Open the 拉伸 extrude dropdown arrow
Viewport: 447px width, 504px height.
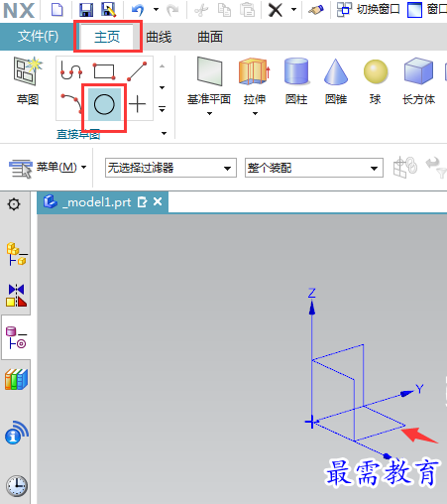coord(255,113)
